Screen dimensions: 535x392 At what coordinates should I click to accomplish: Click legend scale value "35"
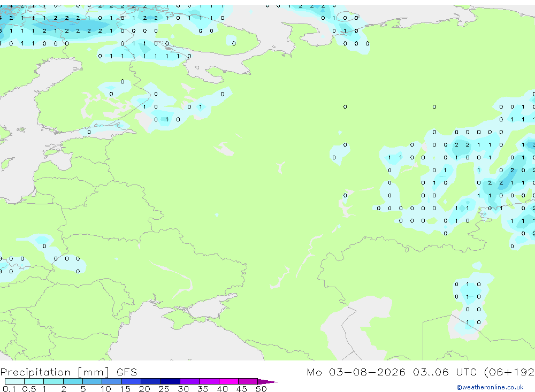click(203, 389)
